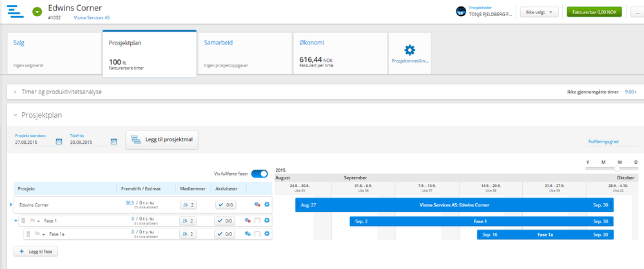Click the 9,00 t unreviewed hours link
This screenshot has height=269, width=644.
pyautogui.click(x=630, y=92)
